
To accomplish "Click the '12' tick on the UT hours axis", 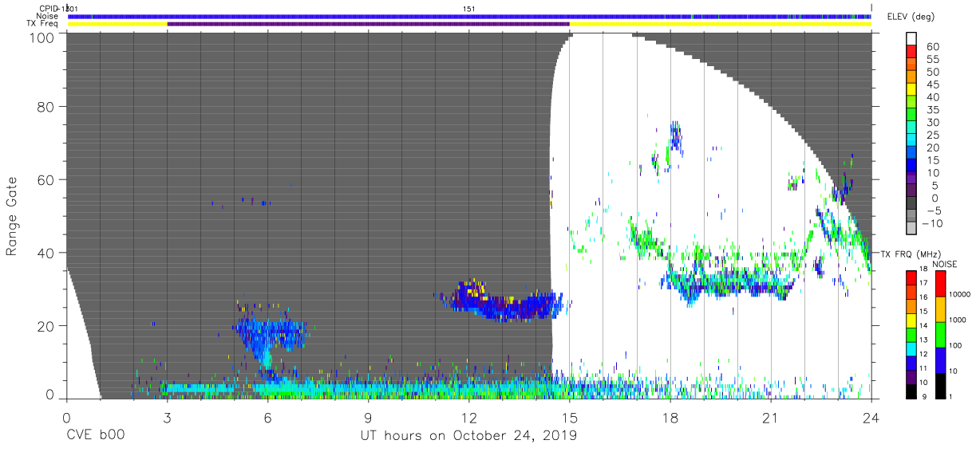I will click(469, 418).
